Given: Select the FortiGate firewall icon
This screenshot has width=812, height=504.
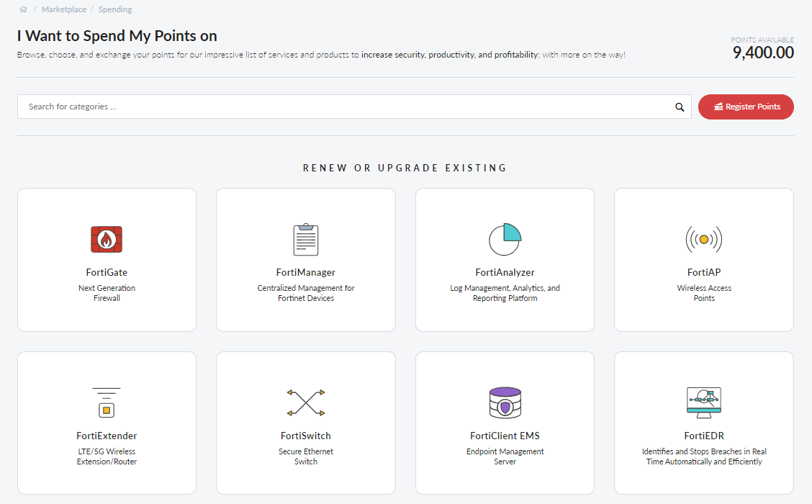Looking at the screenshot, I should pyautogui.click(x=107, y=239).
